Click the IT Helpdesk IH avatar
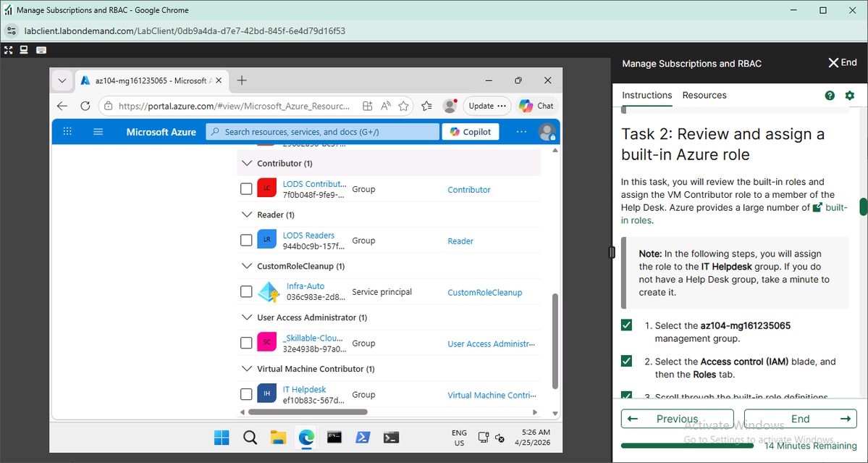Viewport: 868px width, 463px height. click(x=267, y=393)
